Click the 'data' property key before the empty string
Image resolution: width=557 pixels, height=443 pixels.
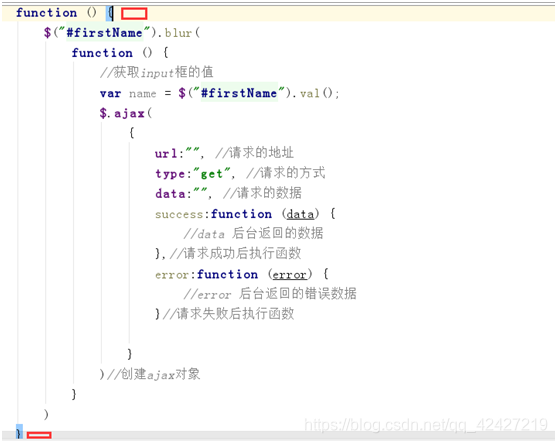170,194
